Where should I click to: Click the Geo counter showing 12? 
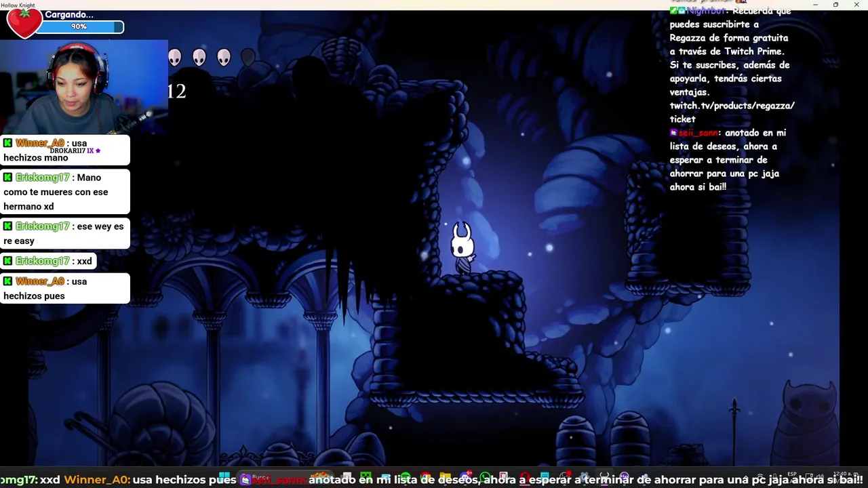tap(176, 91)
